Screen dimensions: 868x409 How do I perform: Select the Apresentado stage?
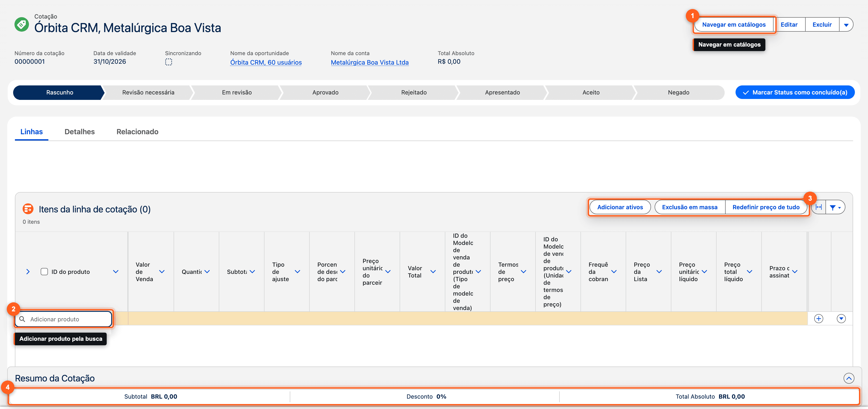[x=502, y=92]
